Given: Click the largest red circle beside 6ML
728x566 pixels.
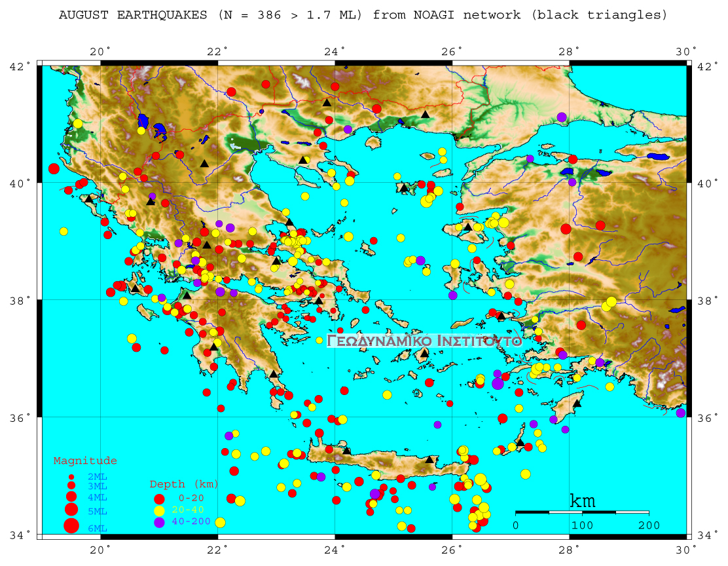Looking at the screenshot, I should [71, 526].
